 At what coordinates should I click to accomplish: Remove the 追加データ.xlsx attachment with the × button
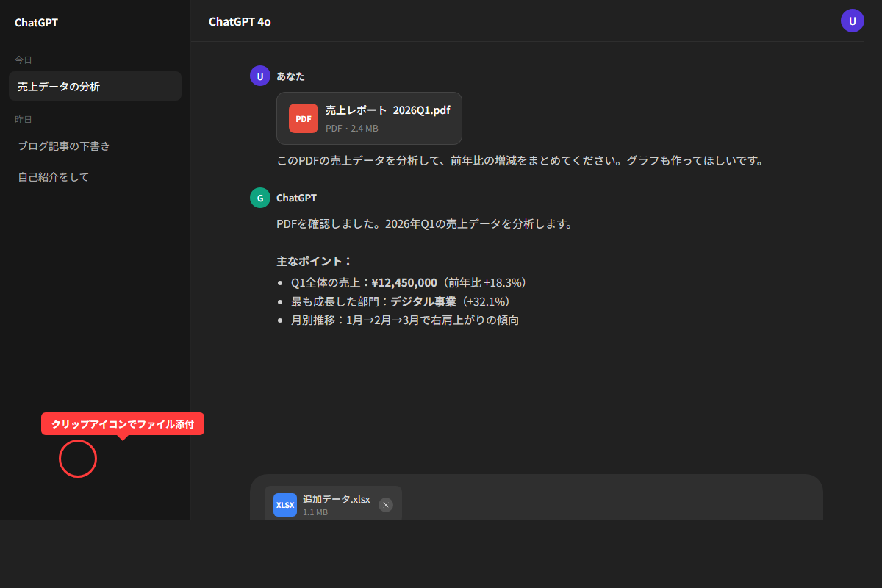[386, 505]
